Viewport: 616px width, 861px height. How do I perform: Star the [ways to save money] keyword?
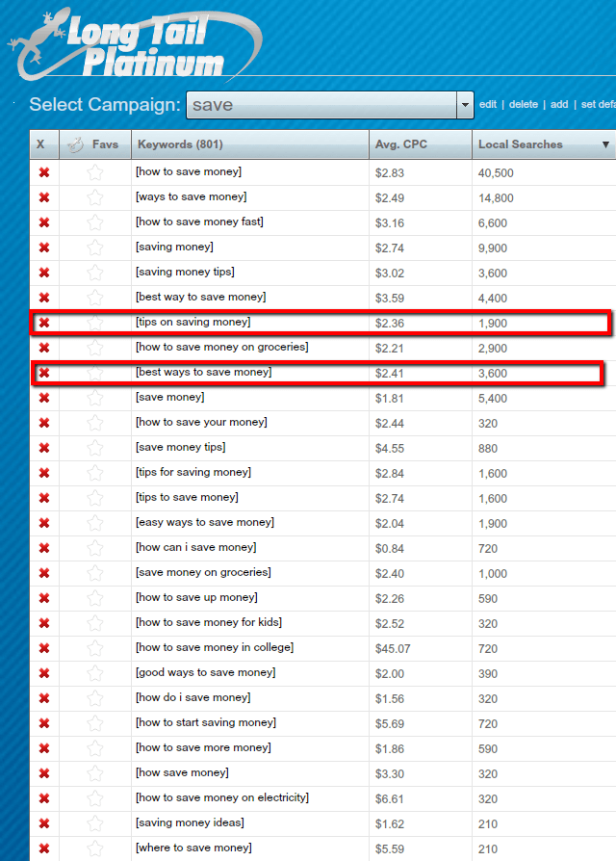[95, 197]
